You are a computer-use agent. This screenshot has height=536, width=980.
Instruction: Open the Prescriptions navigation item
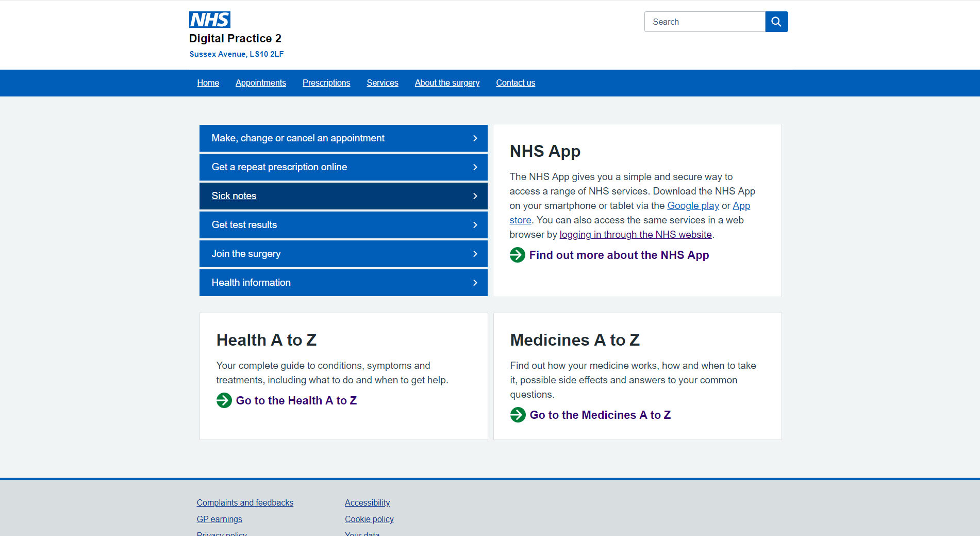[326, 83]
